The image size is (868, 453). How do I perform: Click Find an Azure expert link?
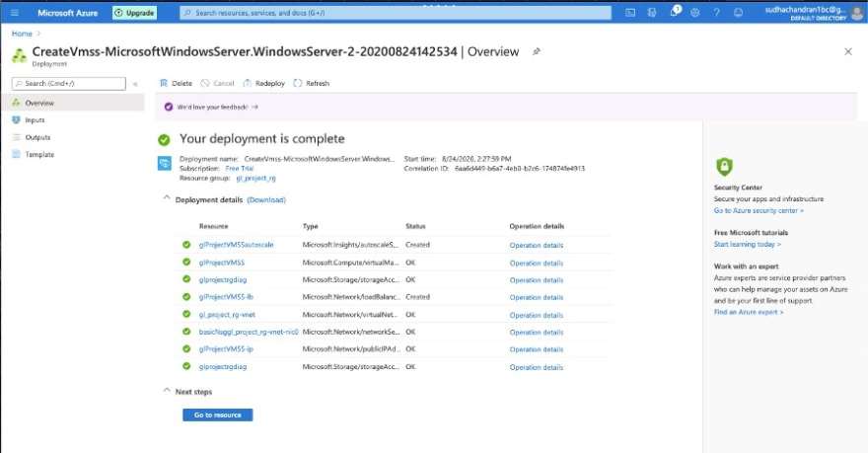pos(749,312)
